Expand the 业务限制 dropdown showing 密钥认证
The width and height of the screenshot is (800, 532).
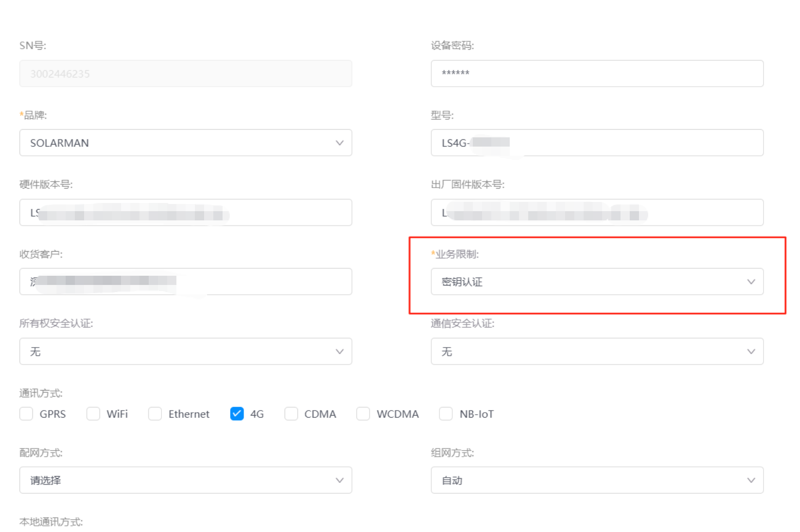tap(597, 282)
